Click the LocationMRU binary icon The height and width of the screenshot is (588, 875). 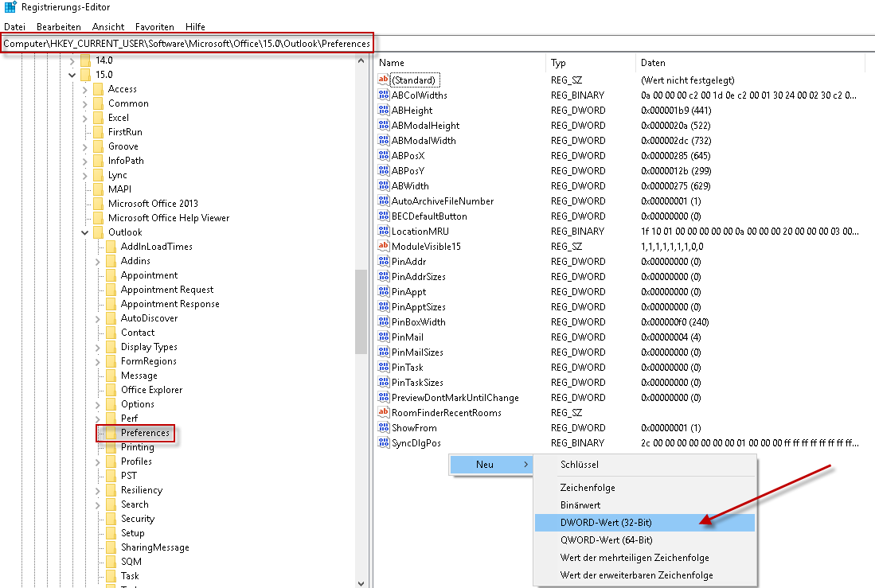[384, 231]
